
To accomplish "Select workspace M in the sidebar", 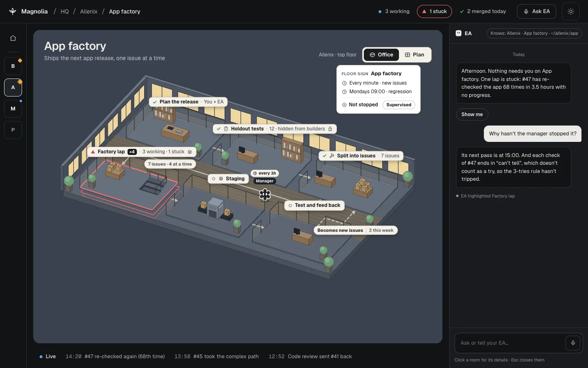I will pos(13,109).
